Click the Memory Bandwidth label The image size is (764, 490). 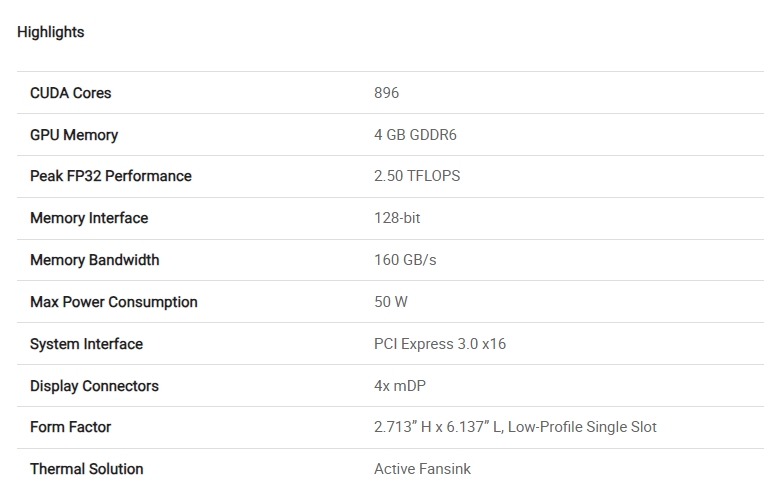[95, 260]
